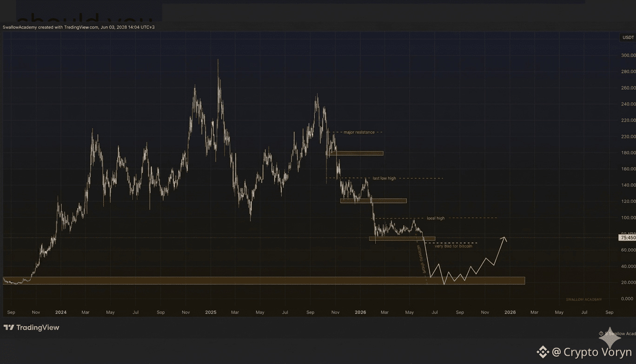Click the 40.000 price axis label

628,266
